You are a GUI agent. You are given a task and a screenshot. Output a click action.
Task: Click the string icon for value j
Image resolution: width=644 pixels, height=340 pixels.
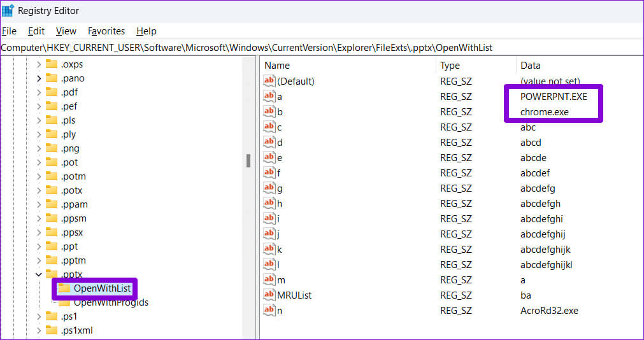pyautogui.click(x=269, y=234)
